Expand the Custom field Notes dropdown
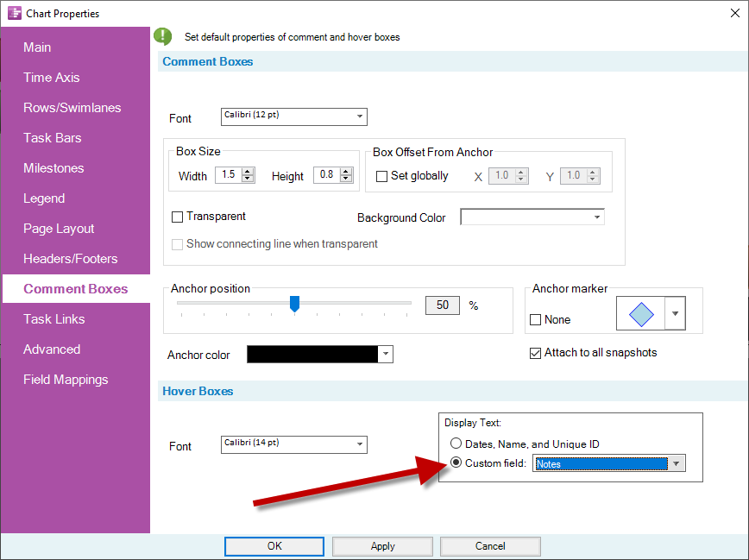The image size is (749, 560). [x=676, y=463]
